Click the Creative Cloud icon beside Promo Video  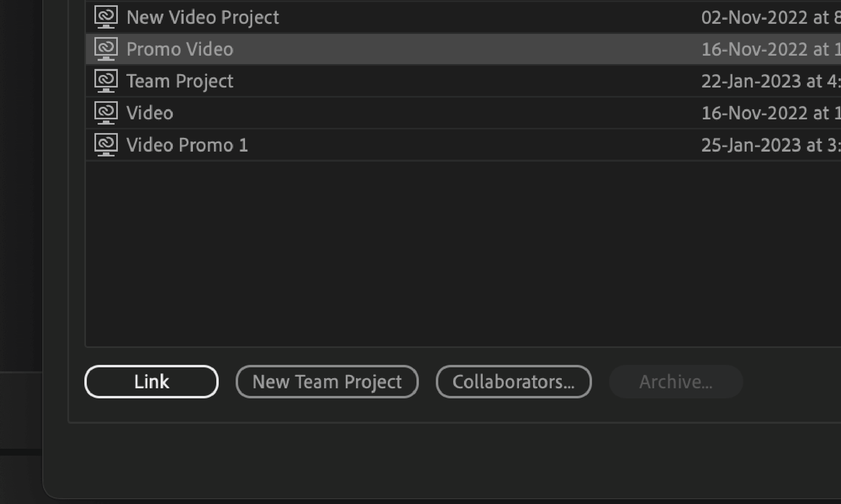point(105,49)
